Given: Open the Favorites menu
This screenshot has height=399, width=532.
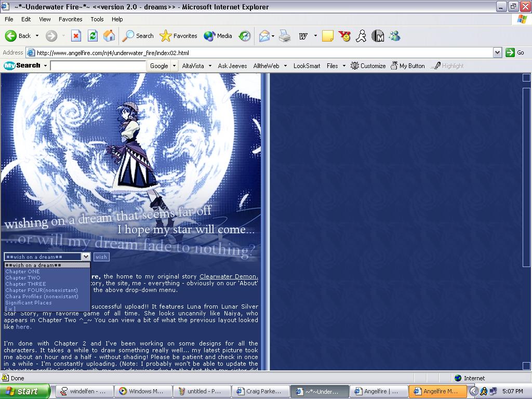Looking at the screenshot, I should click(70, 19).
